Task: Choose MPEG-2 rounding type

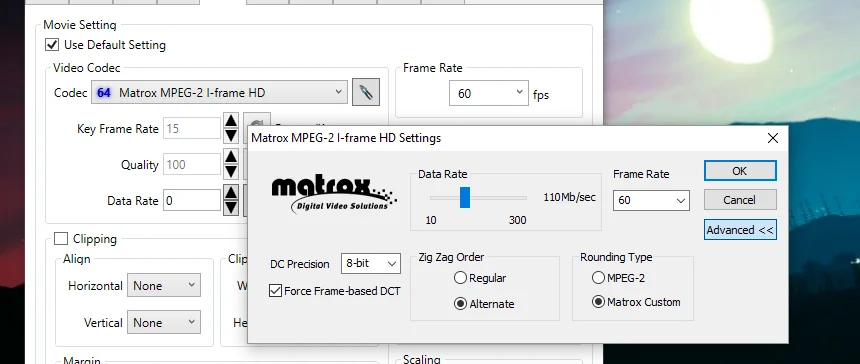Action: pos(598,278)
